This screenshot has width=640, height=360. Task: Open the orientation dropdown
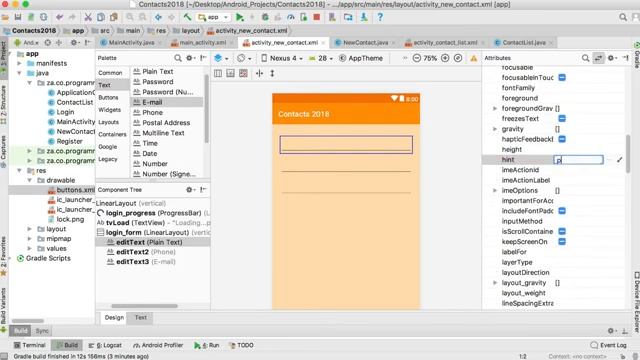[244, 58]
